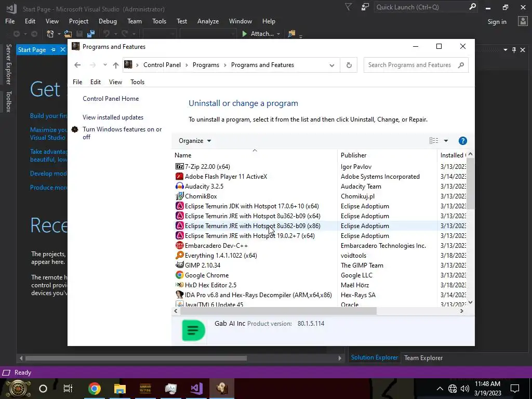Click the Visual Studio notifications filter icon
This screenshot has width=532, height=399.
[x=349, y=7]
